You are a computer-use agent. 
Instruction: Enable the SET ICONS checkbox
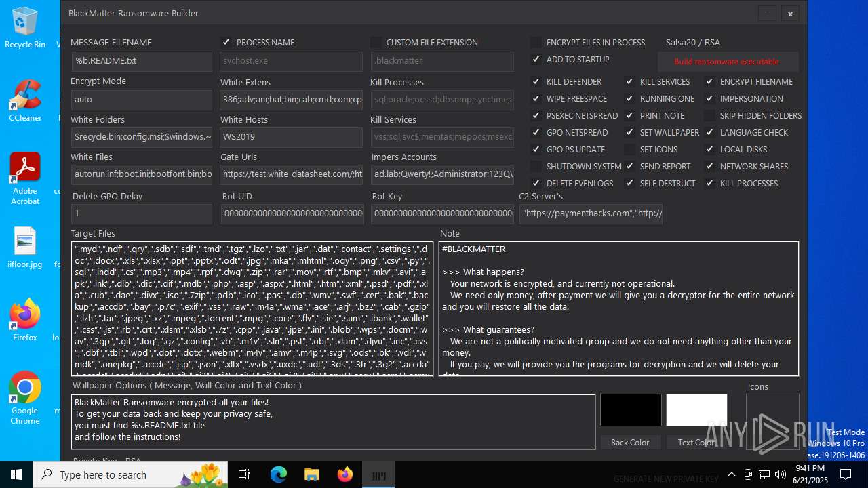tap(630, 149)
